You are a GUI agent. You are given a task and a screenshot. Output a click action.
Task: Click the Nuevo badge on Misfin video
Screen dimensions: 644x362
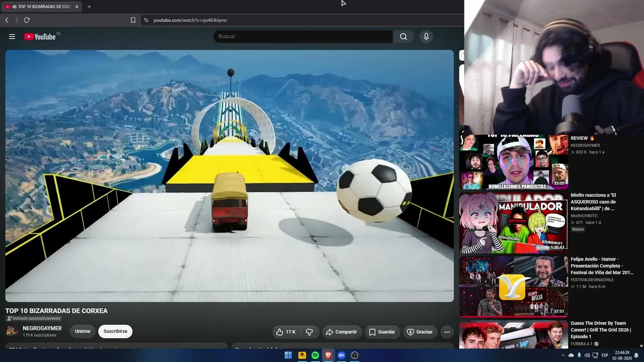(x=578, y=229)
